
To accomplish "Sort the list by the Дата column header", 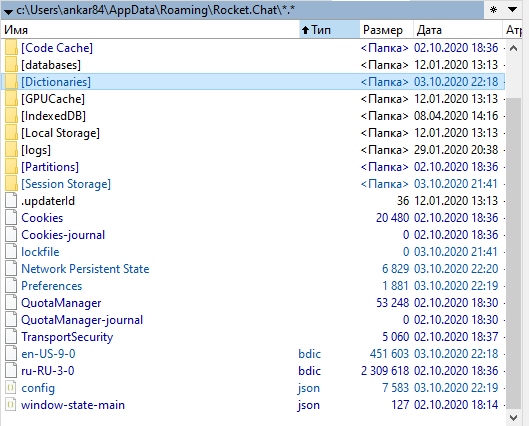I will 457,30.
